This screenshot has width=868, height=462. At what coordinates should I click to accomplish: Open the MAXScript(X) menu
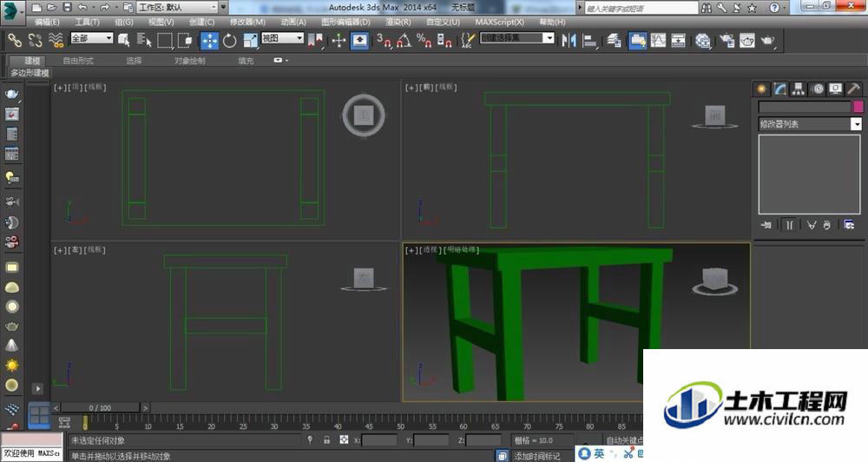pos(499,23)
